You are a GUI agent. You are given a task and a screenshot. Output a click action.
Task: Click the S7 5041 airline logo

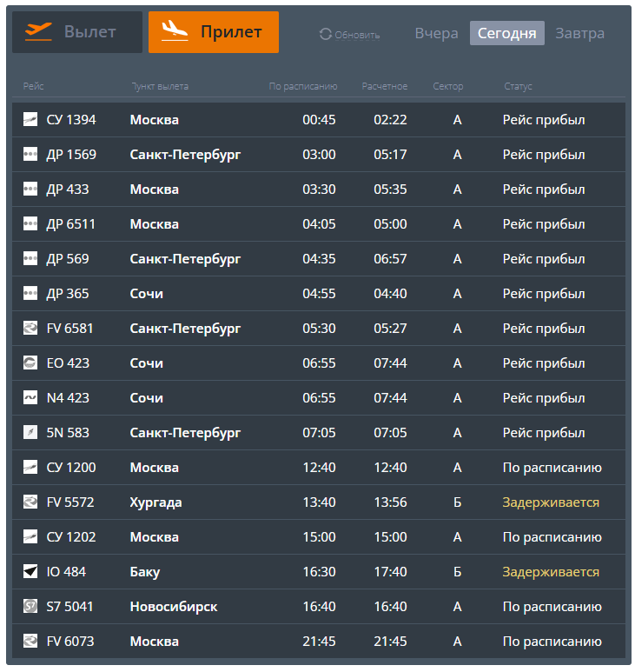[30, 607]
